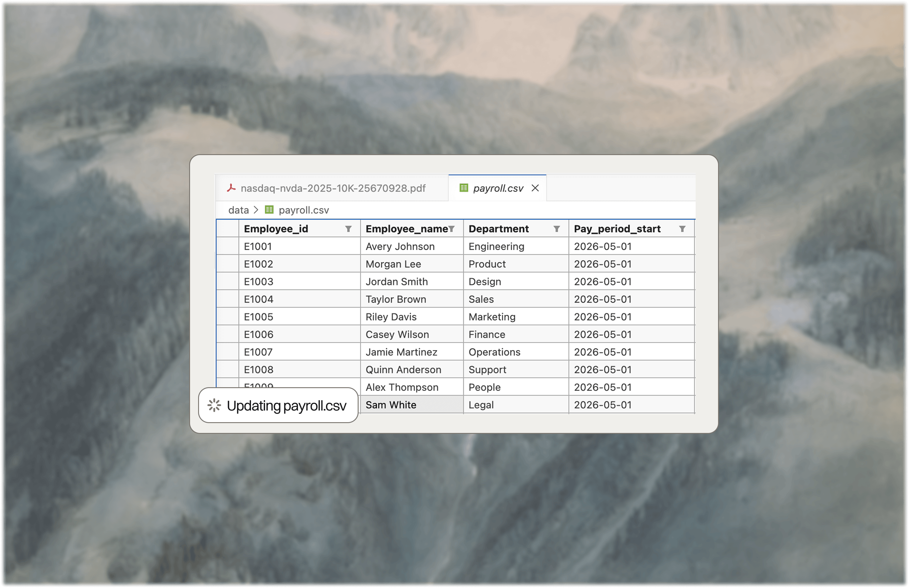Select the Riley Davis cell
Screen dimensions: 909x588
(x=412, y=316)
